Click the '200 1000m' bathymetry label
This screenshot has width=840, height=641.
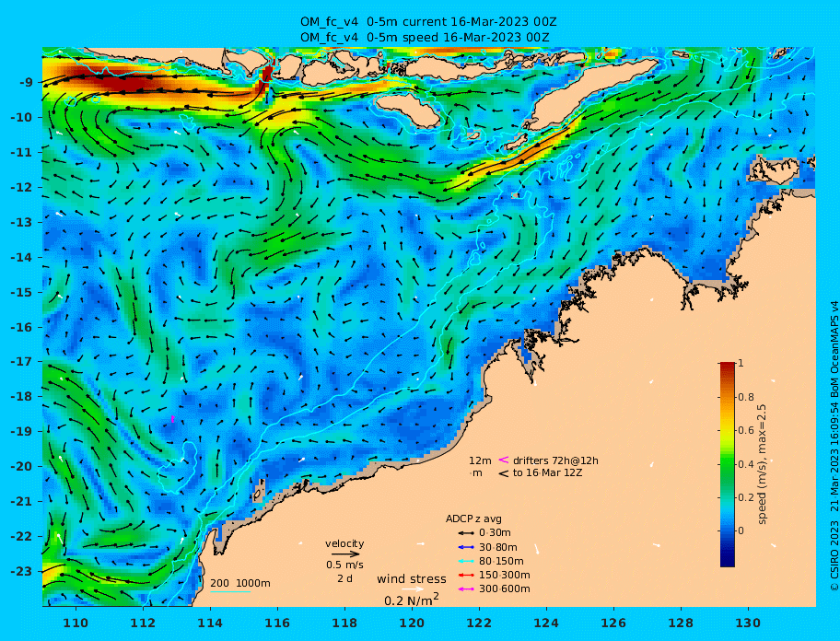click(240, 583)
